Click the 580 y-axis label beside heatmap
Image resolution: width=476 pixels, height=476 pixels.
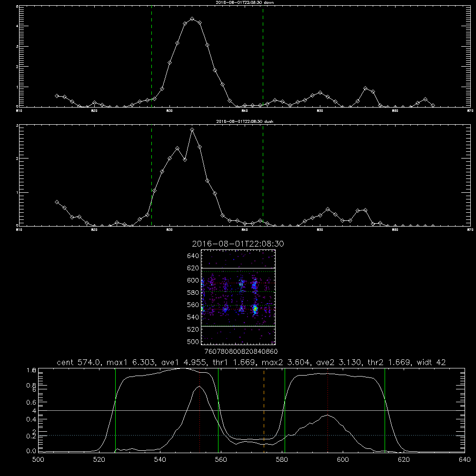coord(193,293)
